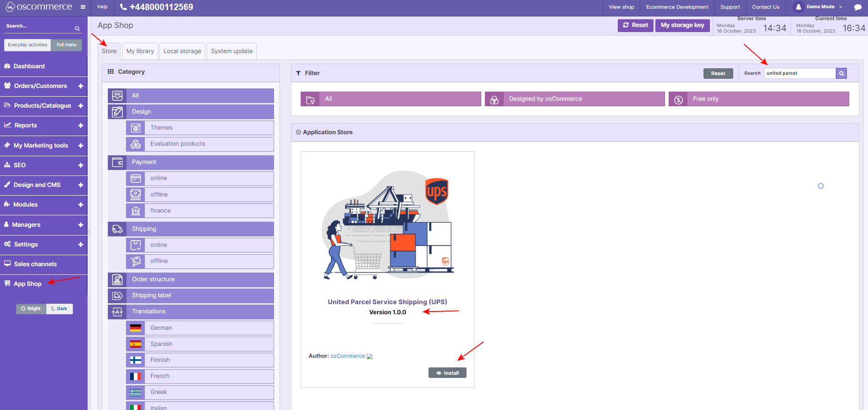868x410 pixels.
Task: Select the All filter option
Action: point(391,99)
